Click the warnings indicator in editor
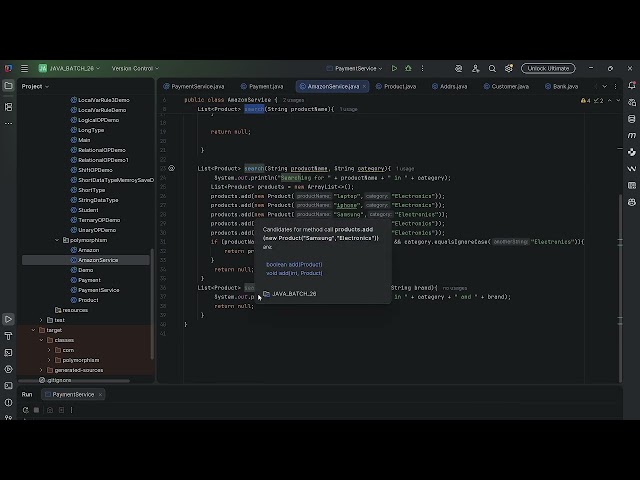 [585, 100]
